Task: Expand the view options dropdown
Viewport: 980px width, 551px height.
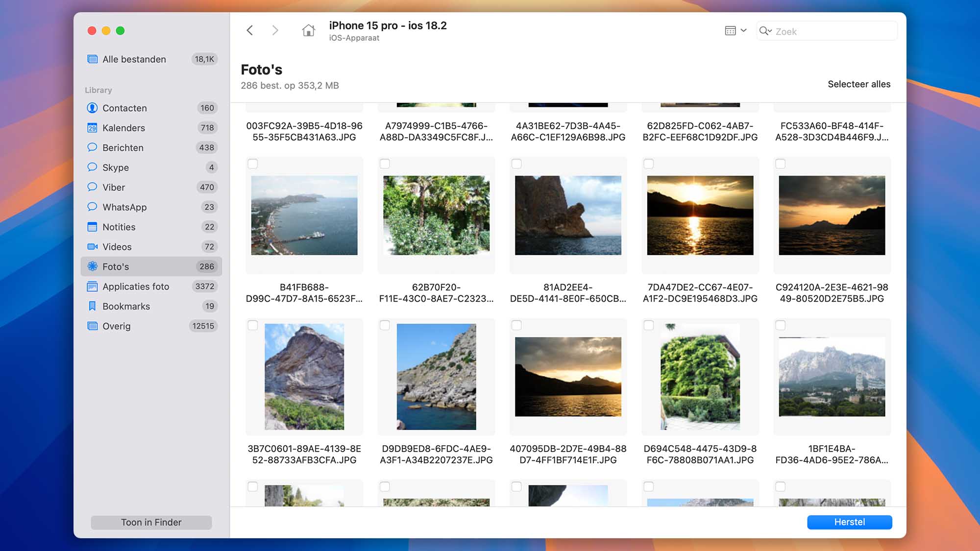Action: point(735,31)
